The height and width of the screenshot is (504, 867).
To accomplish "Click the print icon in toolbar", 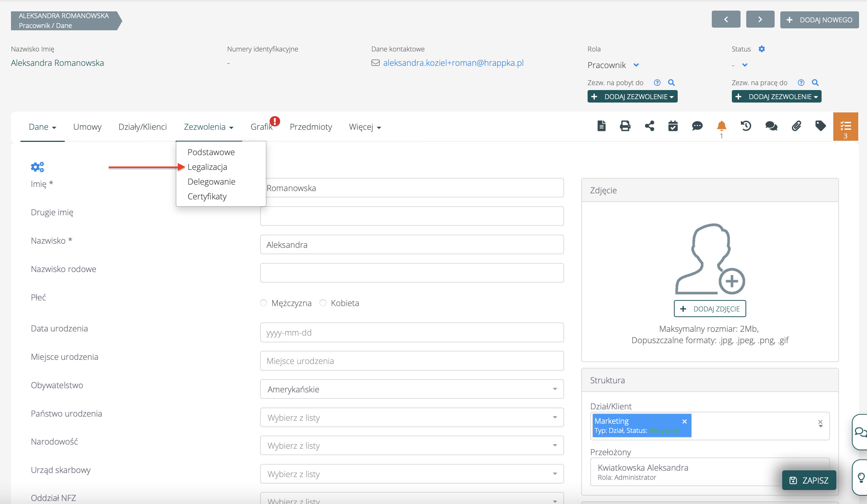I will [625, 126].
